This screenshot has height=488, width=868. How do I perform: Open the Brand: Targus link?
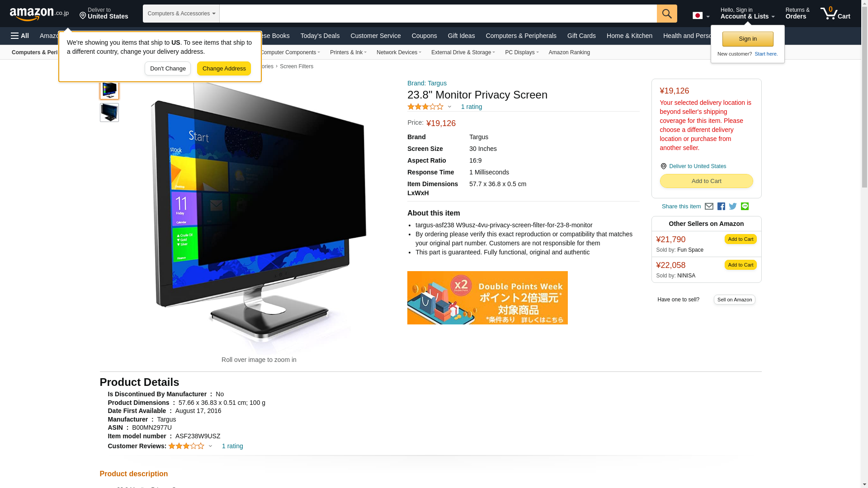[427, 83]
